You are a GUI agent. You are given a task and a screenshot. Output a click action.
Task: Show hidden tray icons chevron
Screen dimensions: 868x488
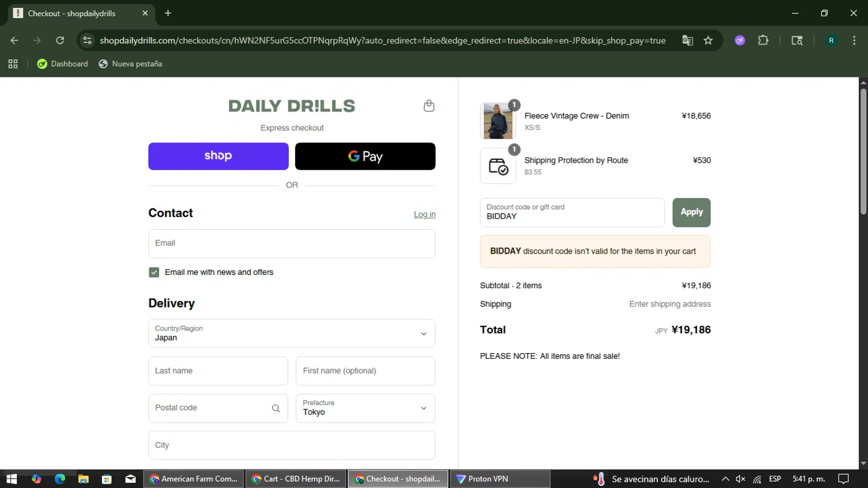pos(725,479)
